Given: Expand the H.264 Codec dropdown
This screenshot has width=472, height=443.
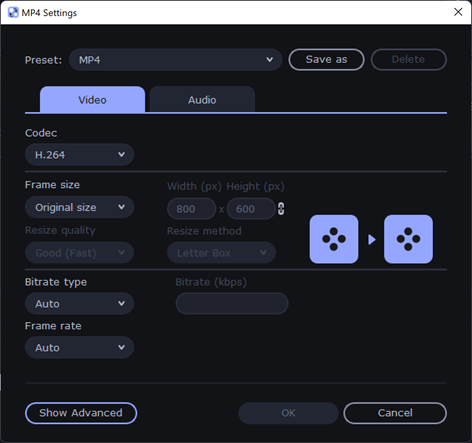Looking at the screenshot, I should [79, 154].
